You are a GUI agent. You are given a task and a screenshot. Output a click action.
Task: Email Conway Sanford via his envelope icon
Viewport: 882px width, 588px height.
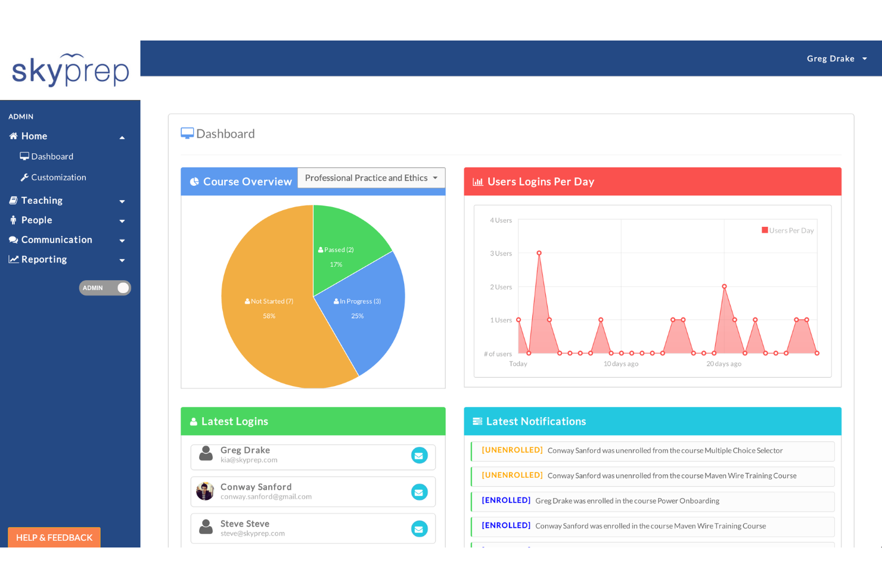coord(420,492)
